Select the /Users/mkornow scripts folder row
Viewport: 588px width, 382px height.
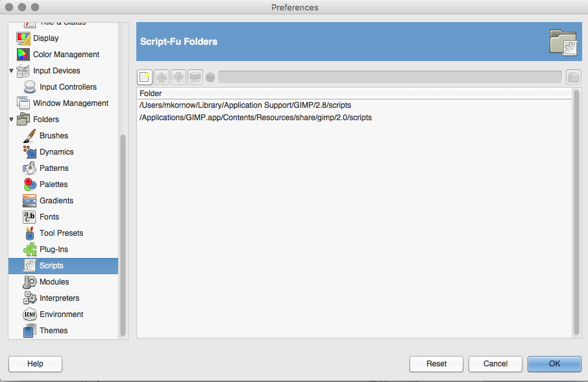pos(354,105)
